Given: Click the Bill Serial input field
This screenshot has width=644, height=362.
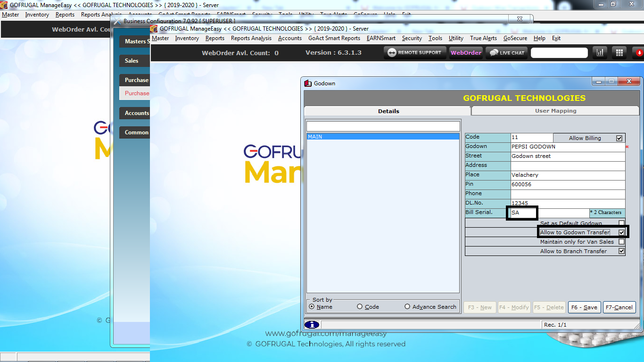Looking at the screenshot, I should [x=523, y=213].
